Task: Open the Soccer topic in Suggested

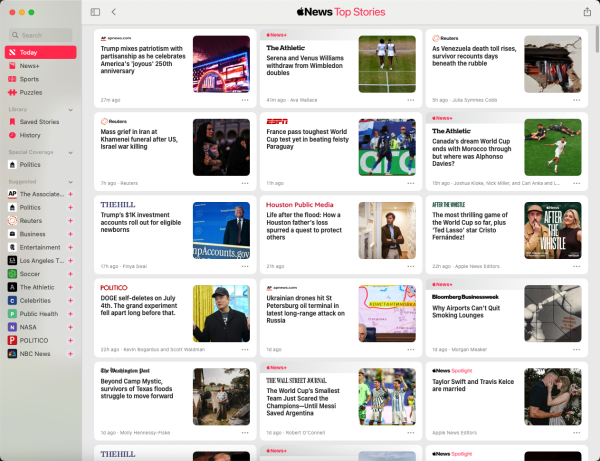Action: click(x=29, y=274)
